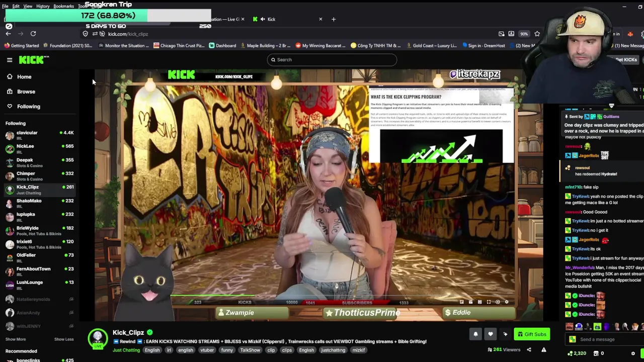This screenshot has height=362, width=644.
Task: Select the funny tag
Action: tap(227, 350)
